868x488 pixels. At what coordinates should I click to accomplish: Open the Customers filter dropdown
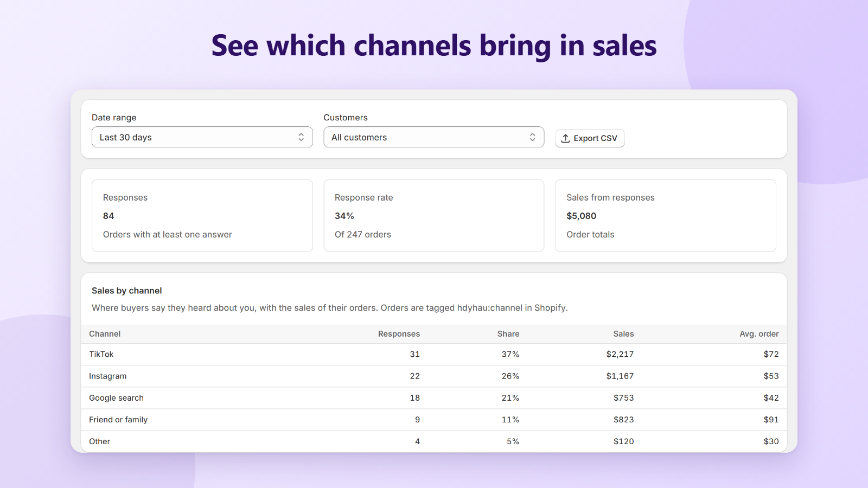pyautogui.click(x=433, y=137)
